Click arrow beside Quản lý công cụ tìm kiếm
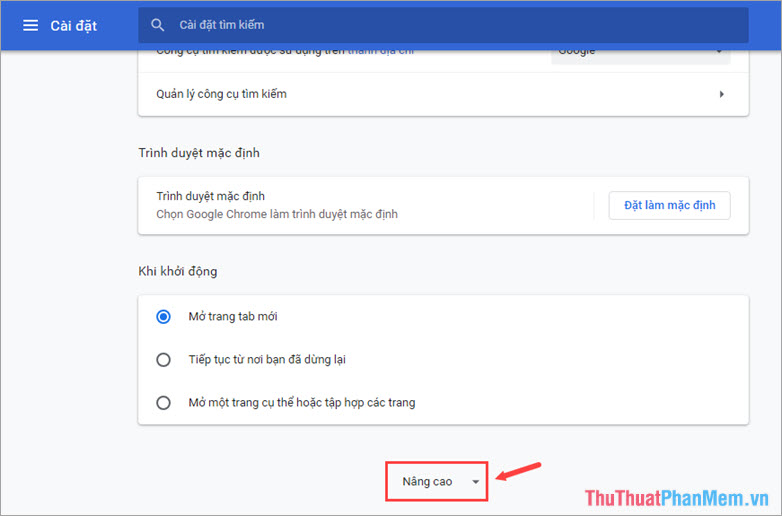782x516 pixels. pos(721,94)
